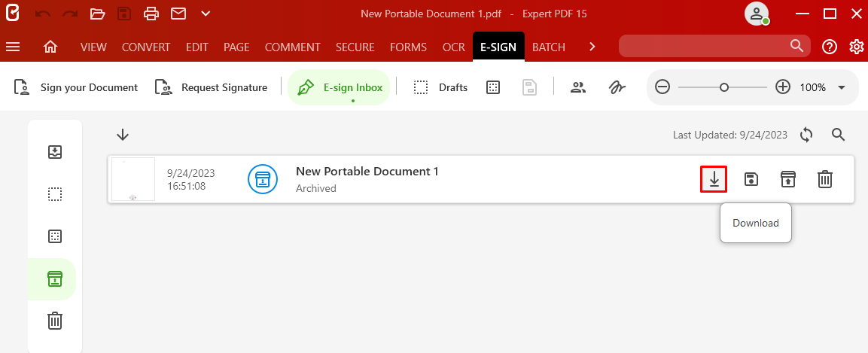The image size is (868, 353).
Task: Open the settings gear icon
Action: coord(857,47)
